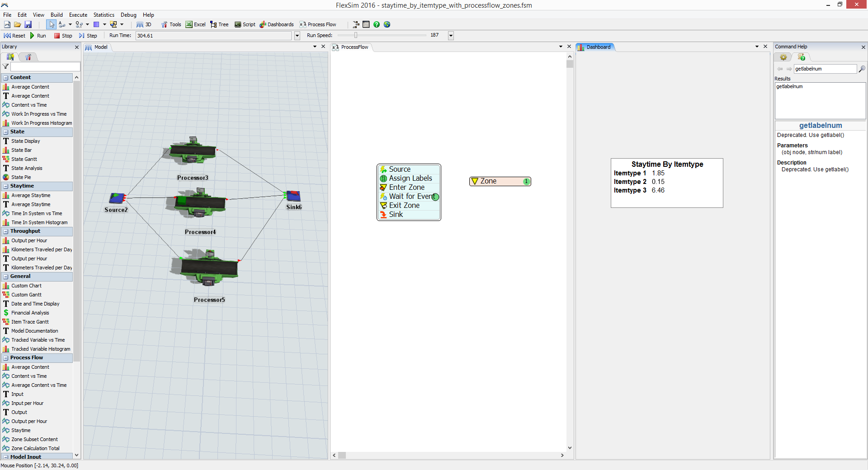Open the Excel interface tool
The height and width of the screenshot is (470, 868).
(x=195, y=24)
